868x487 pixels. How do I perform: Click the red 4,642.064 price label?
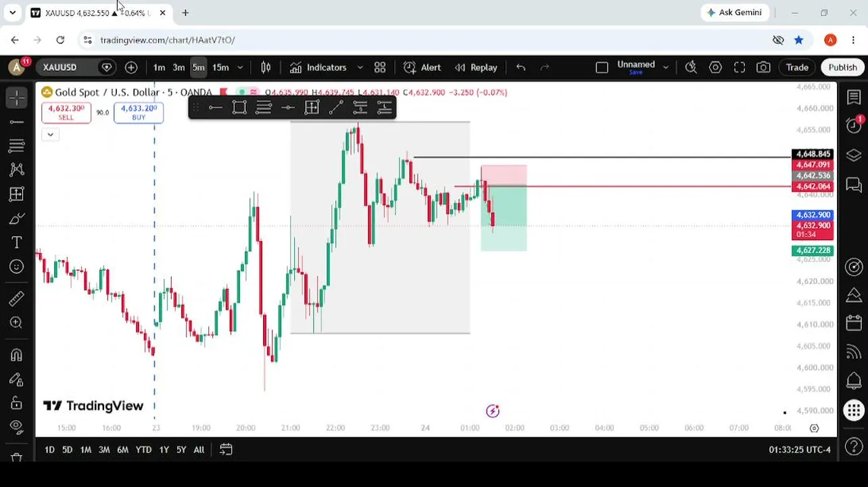pos(813,187)
